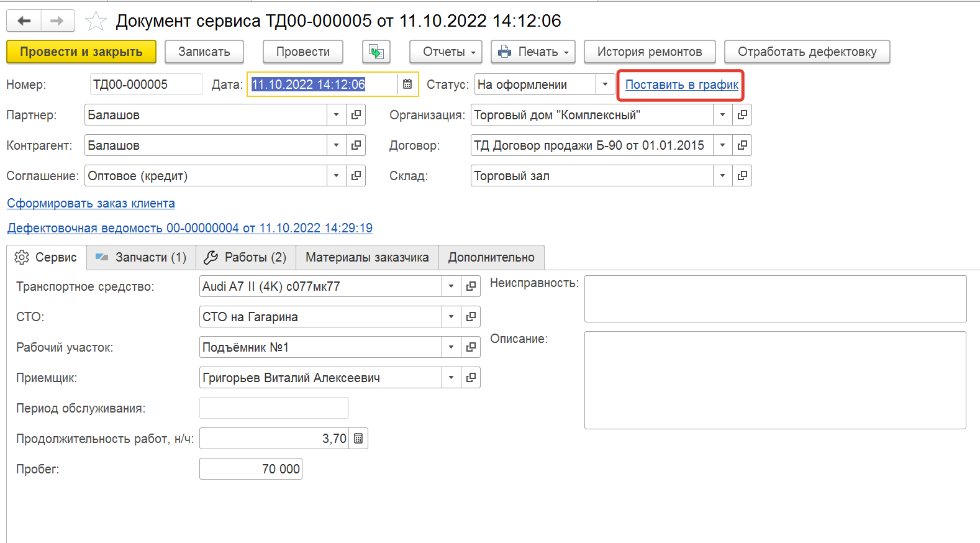Expand the Соглашение dropdown list
Image resolution: width=980 pixels, height=543 pixels.
336,176
